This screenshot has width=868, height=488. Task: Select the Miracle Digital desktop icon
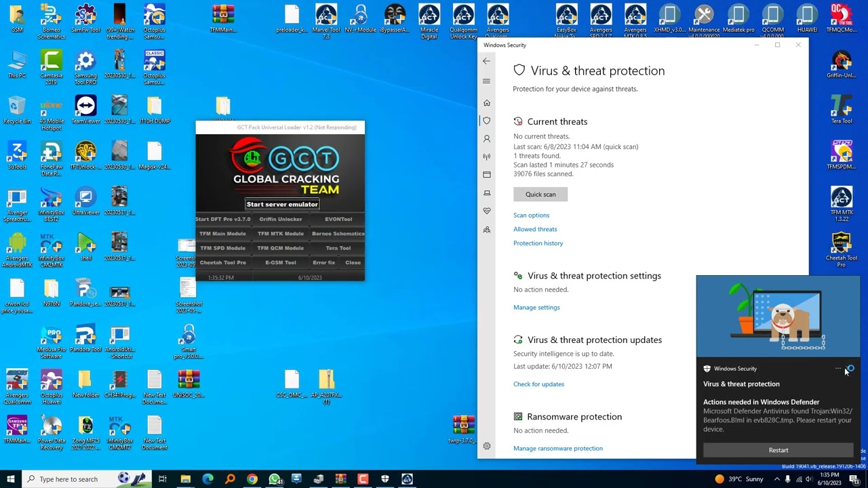[429, 22]
